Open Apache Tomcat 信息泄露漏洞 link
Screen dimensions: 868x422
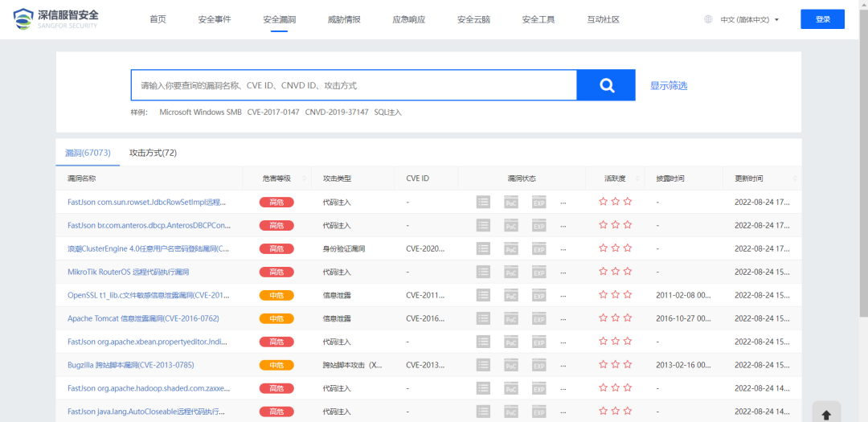click(143, 318)
